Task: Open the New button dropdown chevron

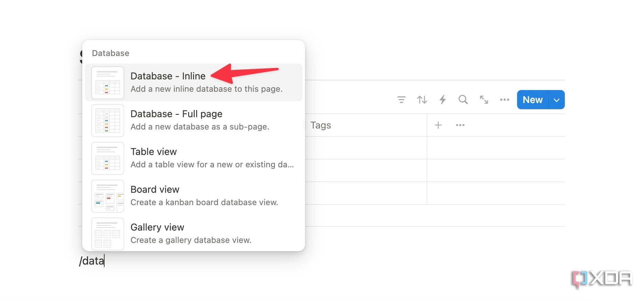Action: (x=556, y=100)
